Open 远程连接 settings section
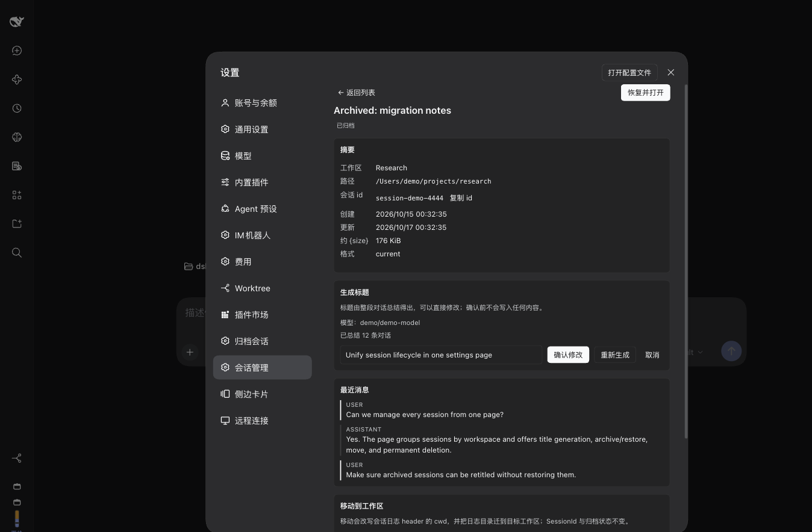Image resolution: width=812 pixels, height=532 pixels. point(262,421)
